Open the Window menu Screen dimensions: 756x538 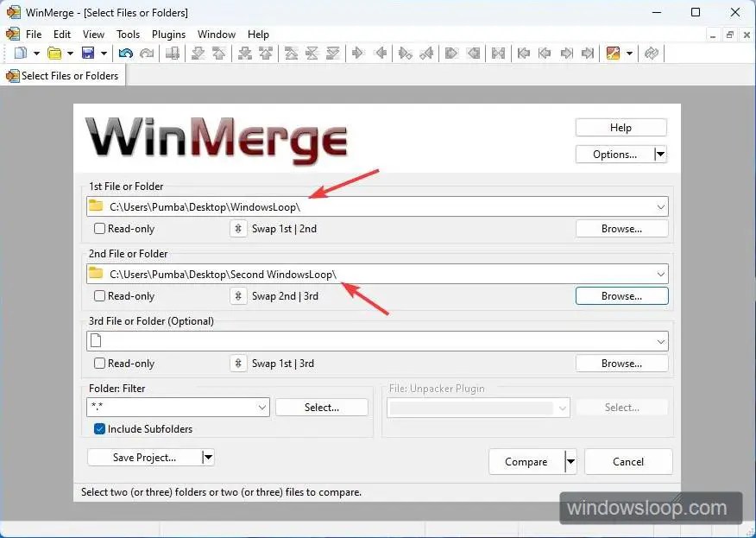[x=217, y=35]
